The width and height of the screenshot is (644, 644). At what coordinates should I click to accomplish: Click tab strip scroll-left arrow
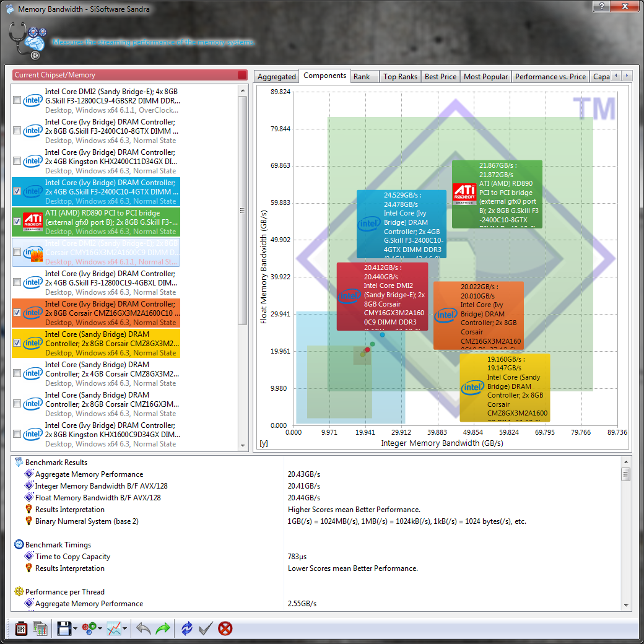(616, 76)
